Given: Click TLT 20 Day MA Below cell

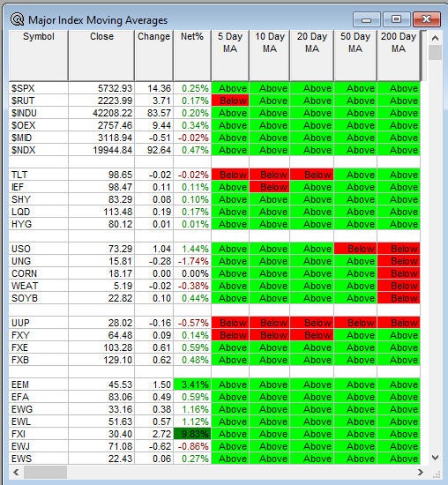Looking at the screenshot, I should [x=312, y=175].
